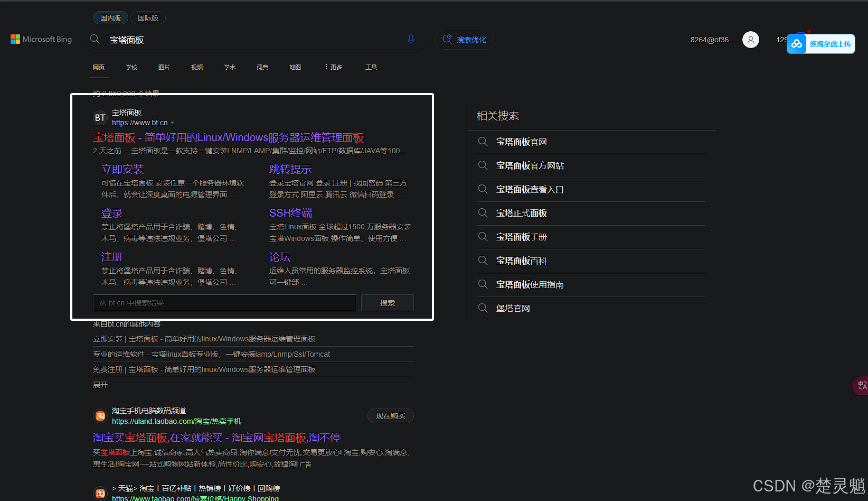868x501 pixels.
Task: Select the 视频 tab
Action: (197, 67)
